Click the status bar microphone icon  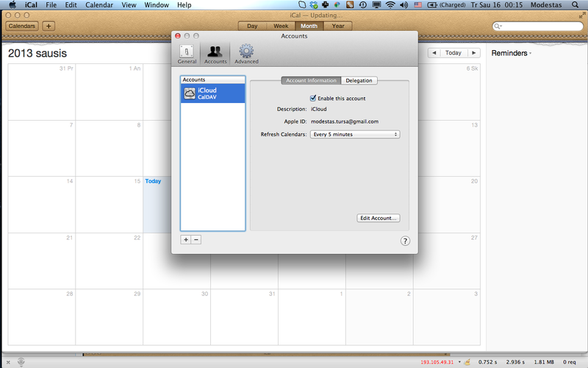pos(21,361)
